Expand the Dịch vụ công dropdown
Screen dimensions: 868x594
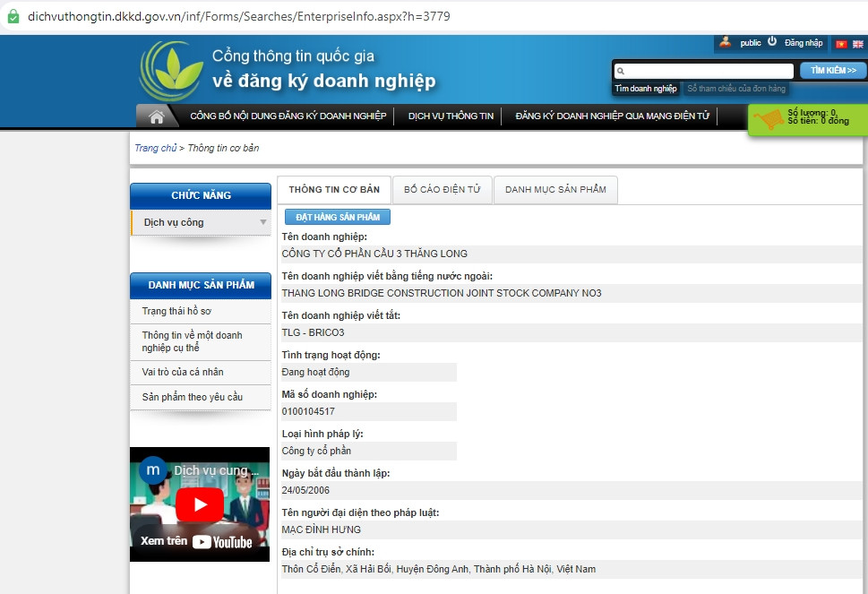pos(263,222)
